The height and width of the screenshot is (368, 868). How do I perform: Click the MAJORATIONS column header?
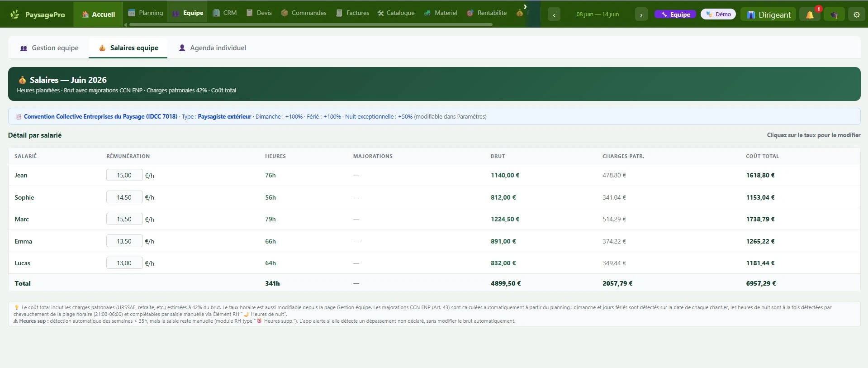pos(373,156)
